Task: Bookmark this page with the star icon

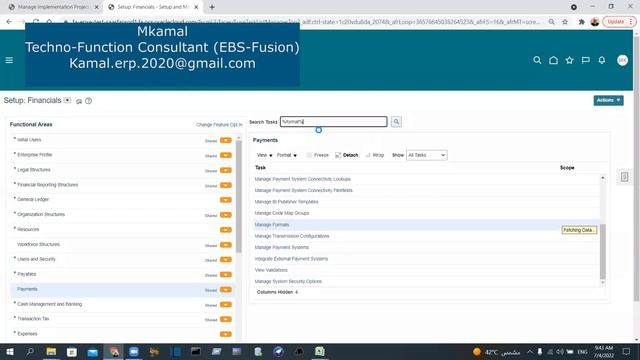Action: pos(565,22)
